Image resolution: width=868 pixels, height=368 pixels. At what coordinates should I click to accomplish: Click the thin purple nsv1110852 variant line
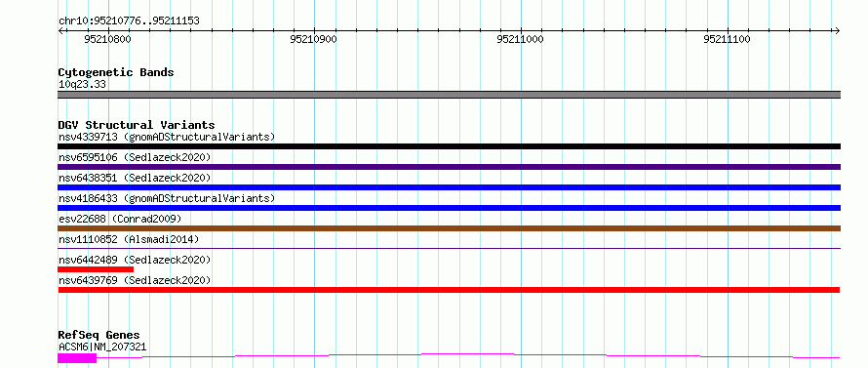tap(449, 248)
